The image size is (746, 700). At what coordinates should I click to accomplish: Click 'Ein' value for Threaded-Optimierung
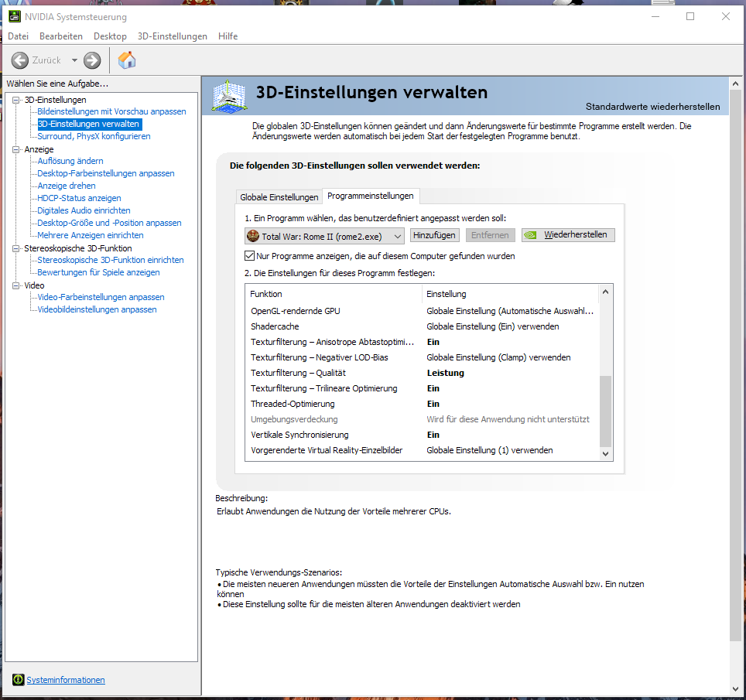[x=433, y=404]
